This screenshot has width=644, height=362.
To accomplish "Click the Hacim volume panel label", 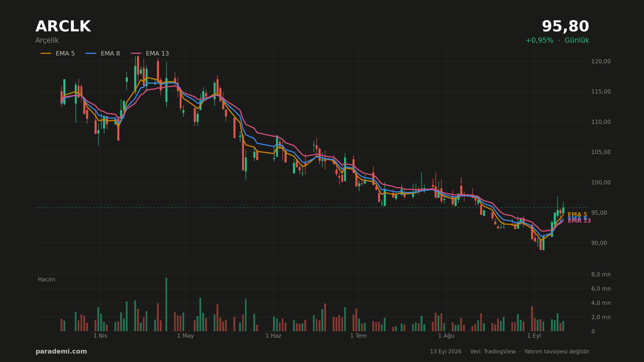I will (x=46, y=280).
